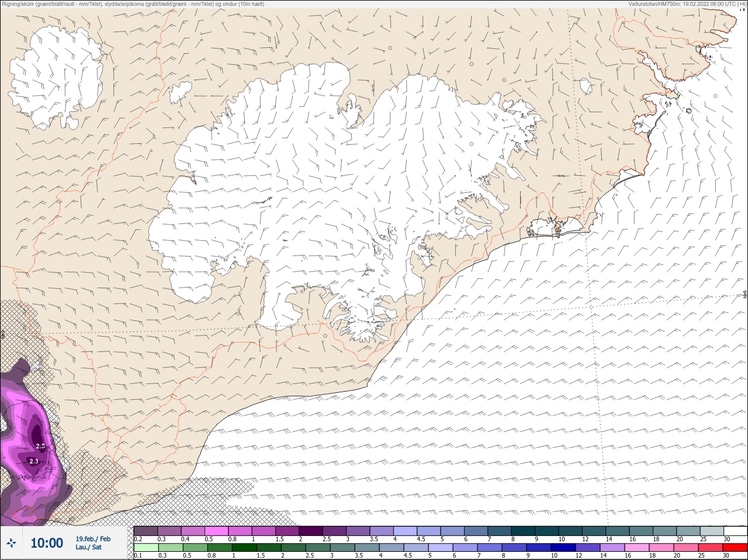Click the 10:00 time display
748x560 pixels.
pyautogui.click(x=47, y=544)
